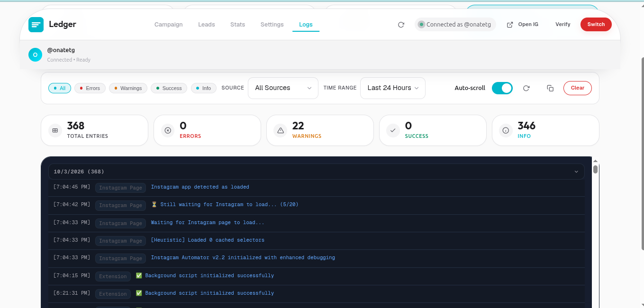This screenshot has height=308, width=644.
Task: Click the Ledger app title text
Action: (x=63, y=25)
